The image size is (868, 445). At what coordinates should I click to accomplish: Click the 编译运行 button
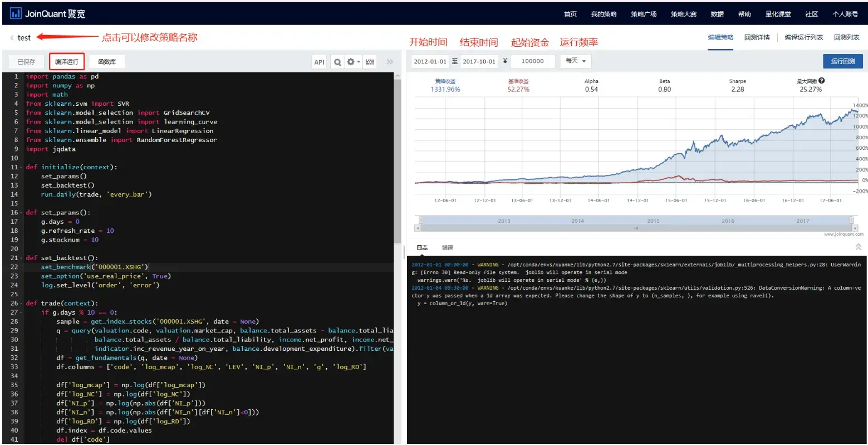[67, 61]
